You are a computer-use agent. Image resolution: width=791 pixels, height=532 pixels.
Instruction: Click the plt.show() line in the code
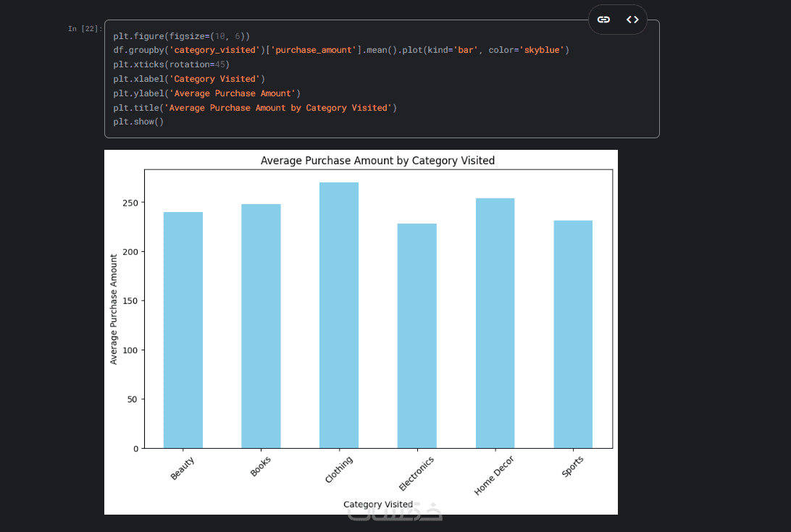138,122
